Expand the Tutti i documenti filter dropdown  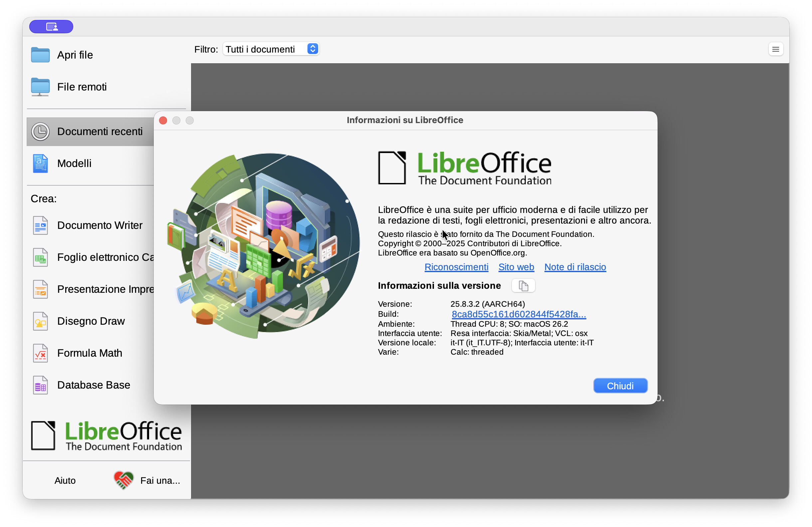point(271,49)
